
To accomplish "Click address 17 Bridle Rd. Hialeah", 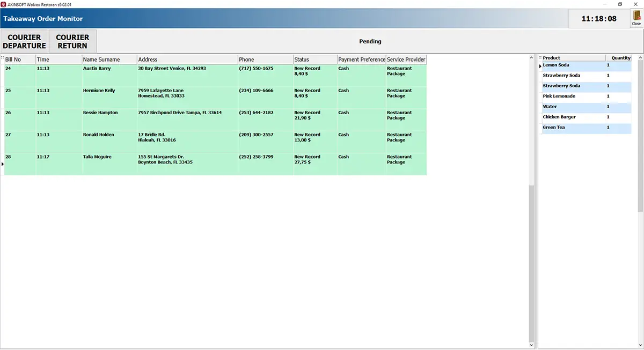I will pyautogui.click(x=157, y=137).
